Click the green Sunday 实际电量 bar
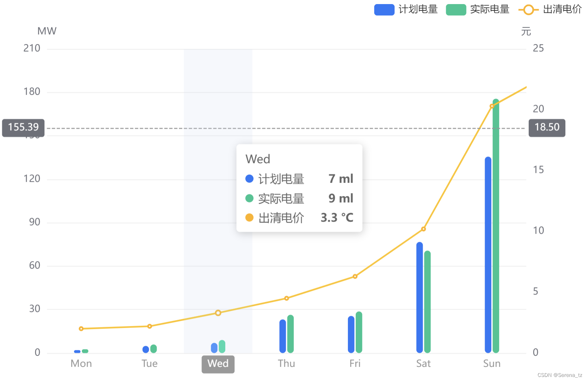The image size is (588, 381). click(x=496, y=226)
